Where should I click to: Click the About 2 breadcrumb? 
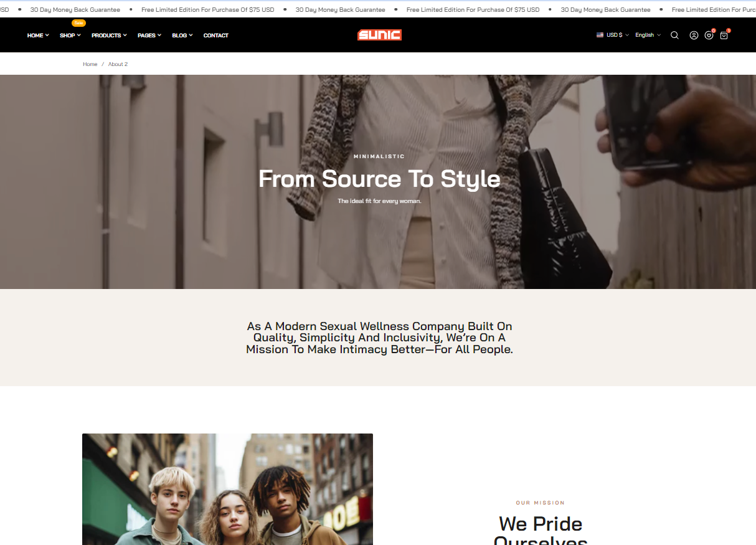coord(118,64)
